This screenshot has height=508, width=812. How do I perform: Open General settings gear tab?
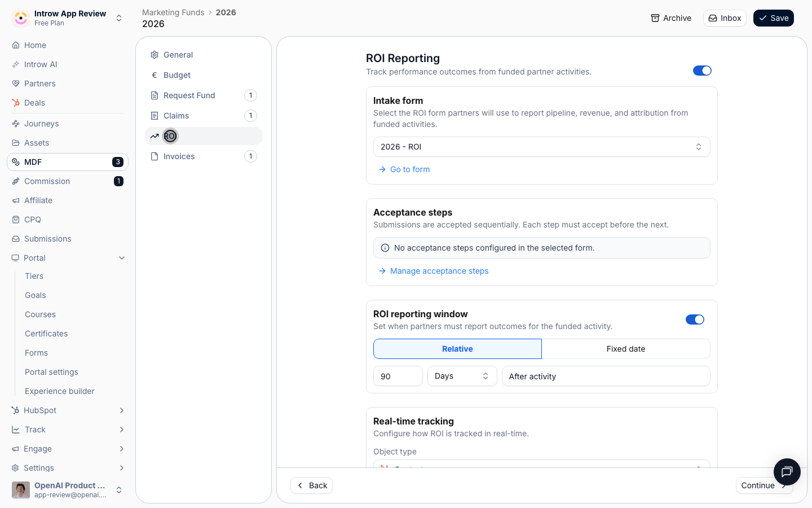coord(204,55)
